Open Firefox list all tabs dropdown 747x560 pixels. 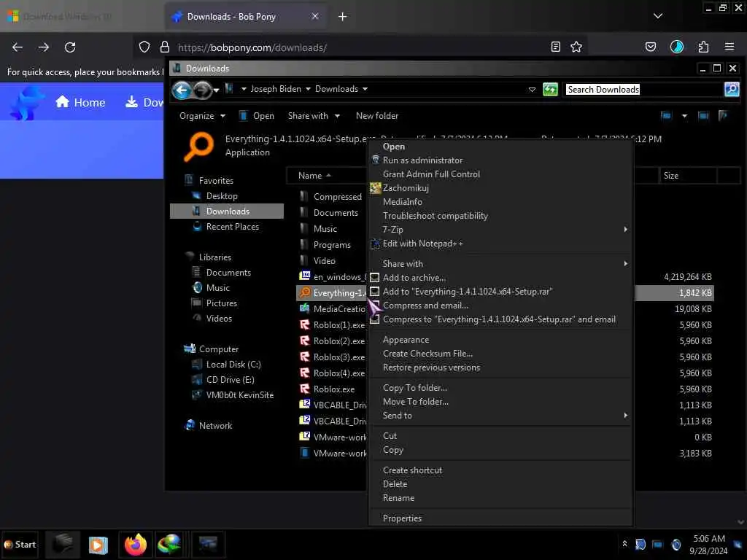coord(658,16)
